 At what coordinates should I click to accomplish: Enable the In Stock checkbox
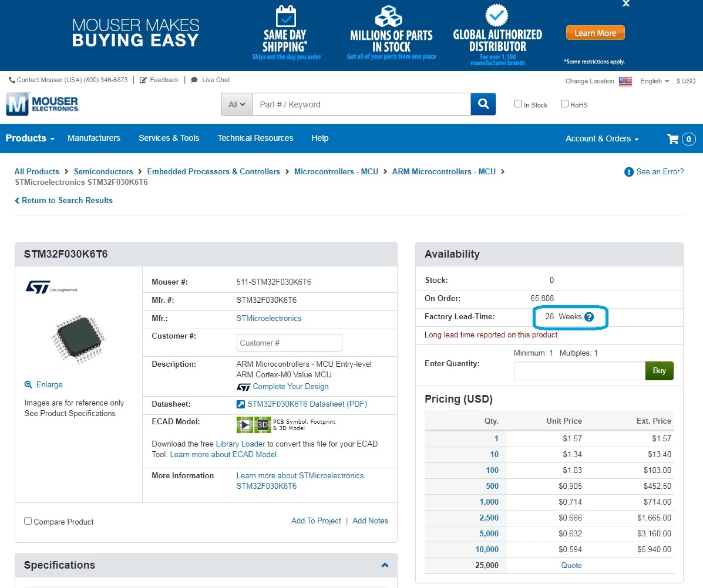tap(518, 104)
